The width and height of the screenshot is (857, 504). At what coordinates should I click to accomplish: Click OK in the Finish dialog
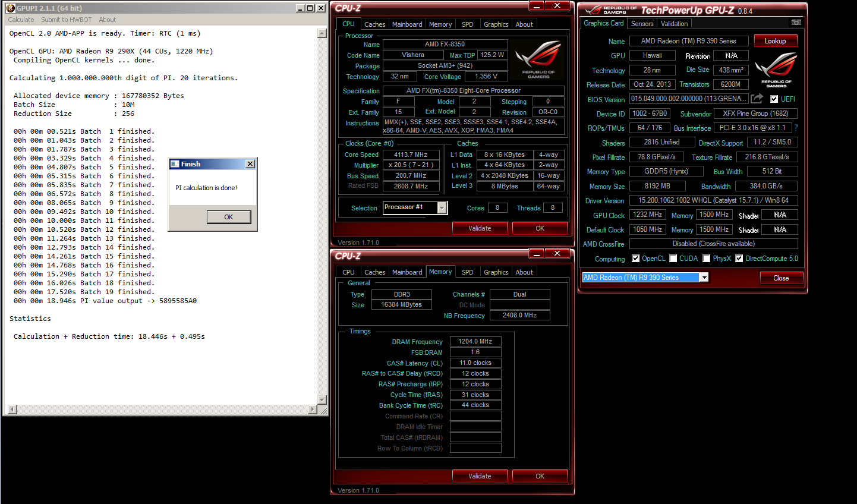tap(228, 217)
